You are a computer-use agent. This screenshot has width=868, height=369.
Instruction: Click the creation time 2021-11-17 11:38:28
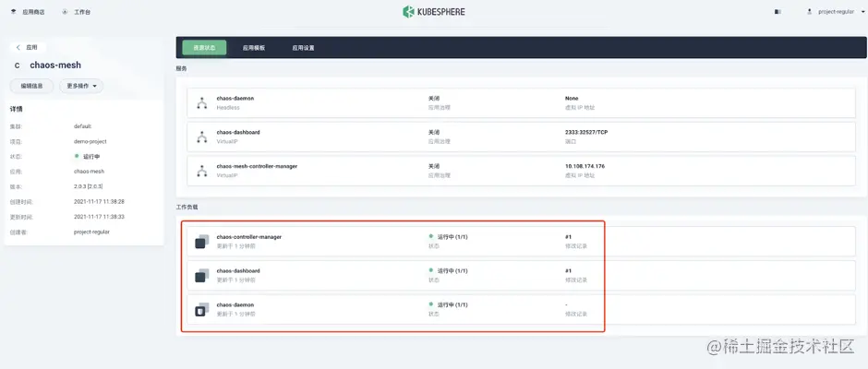click(99, 202)
